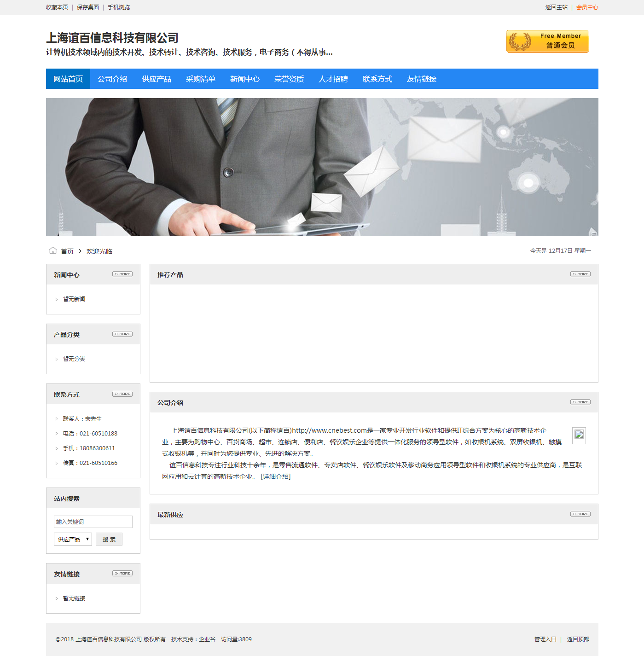Click the Free Member badge
Viewport: 644px width, 656px height.
547,41
